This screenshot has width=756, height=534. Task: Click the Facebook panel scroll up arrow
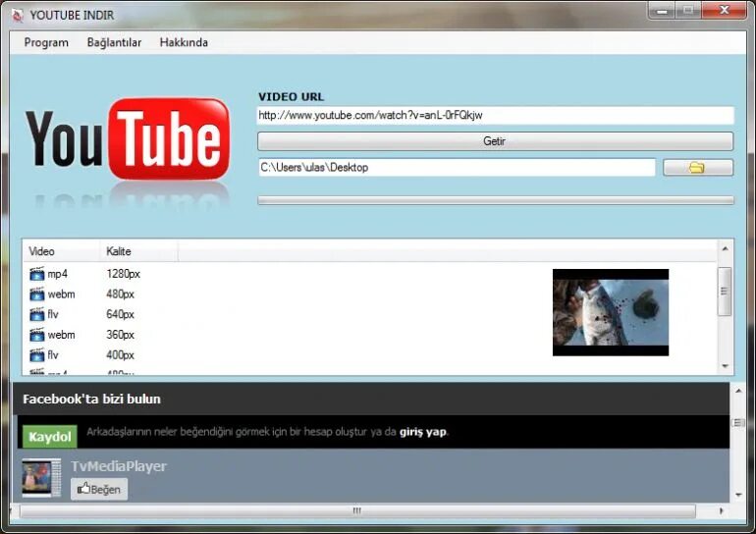click(x=738, y=391)
